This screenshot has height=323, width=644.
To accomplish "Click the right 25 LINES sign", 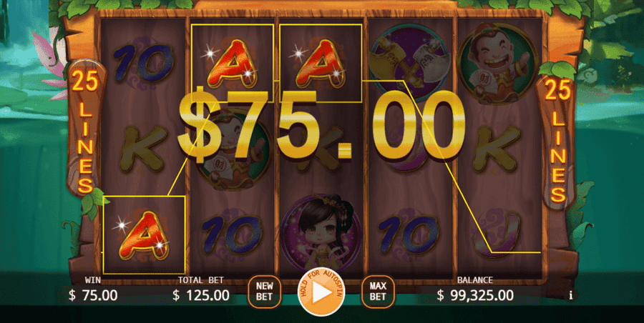I will tap(557, 139).
